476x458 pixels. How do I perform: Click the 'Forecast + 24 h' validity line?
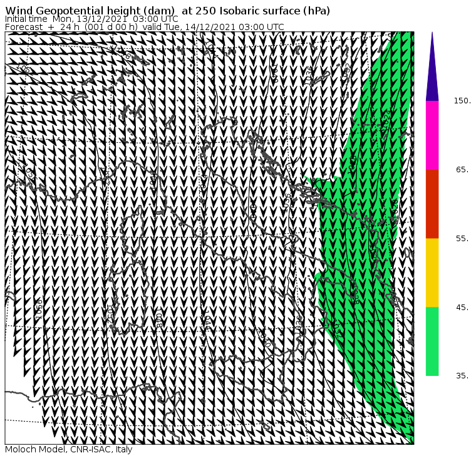tap(145, 27)
